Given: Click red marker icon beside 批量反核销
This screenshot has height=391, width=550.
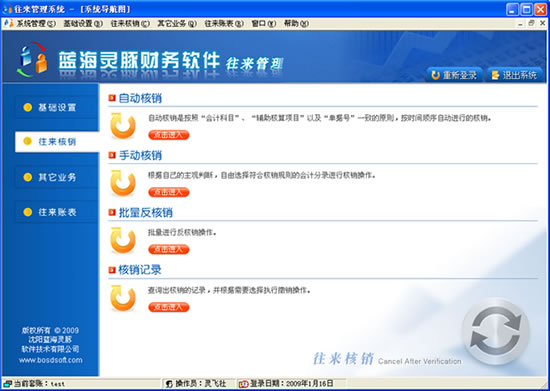Looking at the screenshot, I should [112, 212].
